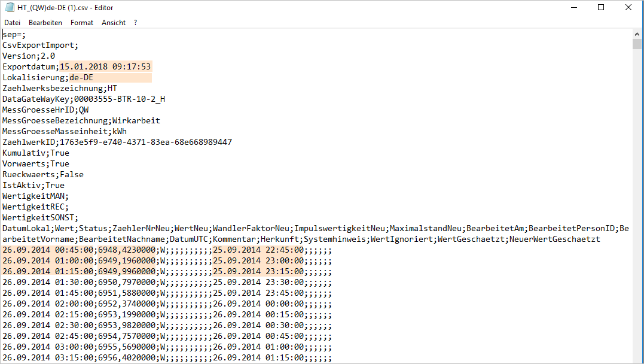Click the 'WertigkeitSONST;' line
This screenshot has height=364, width=644.
[x=40, y=217]
